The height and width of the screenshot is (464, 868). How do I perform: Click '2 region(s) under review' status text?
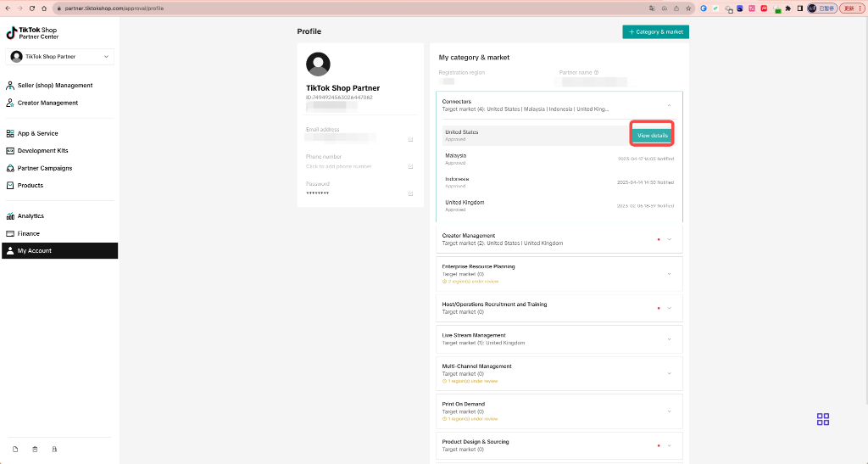(x=473, y=282)
